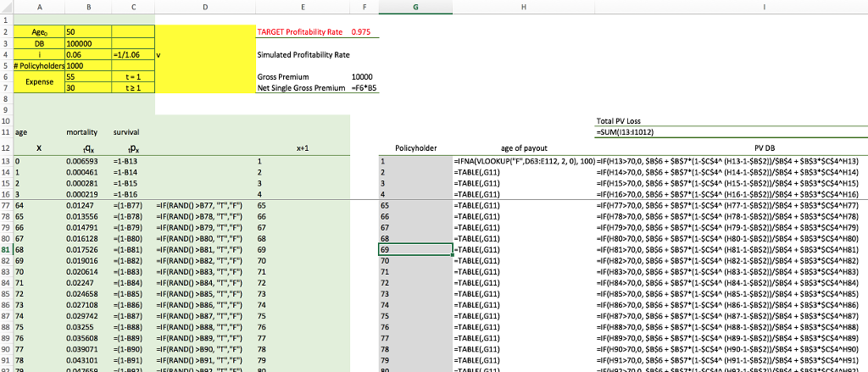Select Gross Premium value 10000

point(364,76)
